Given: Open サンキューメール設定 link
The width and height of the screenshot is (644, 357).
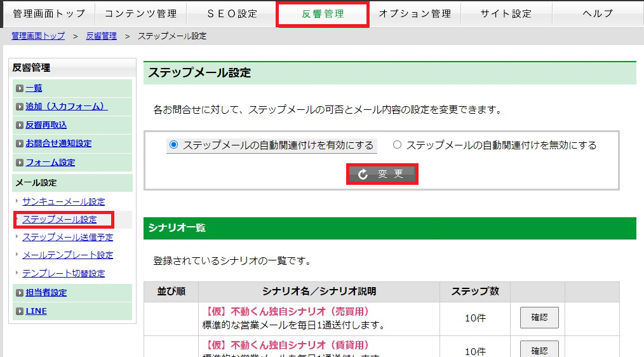Looking at the screenshot, I should click(x=64, y=202).
